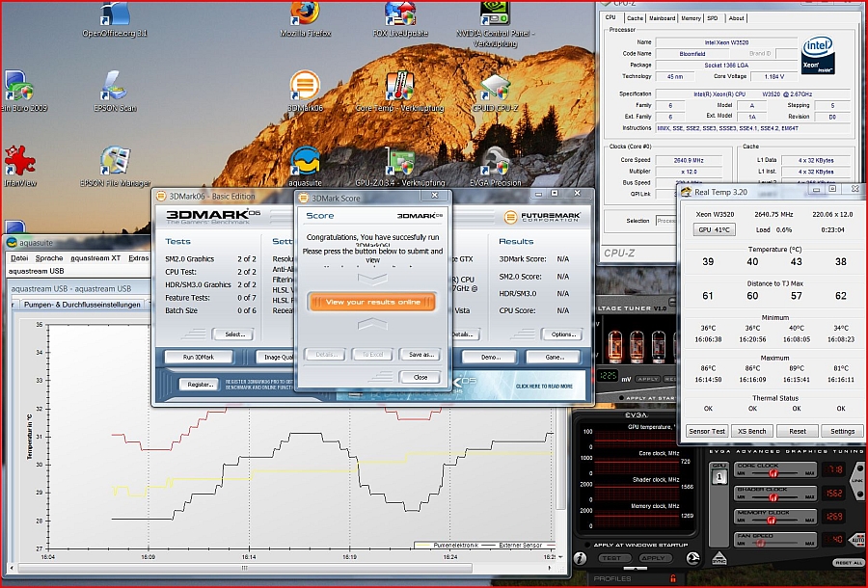Click the Close button in Score dialog
Viewport: 868px width, 588px height.
click(420, 377)
